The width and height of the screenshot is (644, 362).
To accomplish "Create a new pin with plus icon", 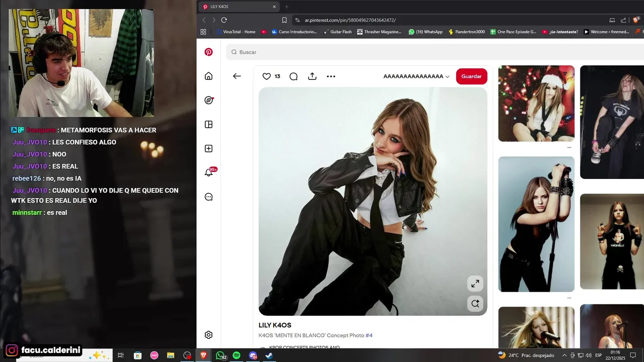I will 208,148.
